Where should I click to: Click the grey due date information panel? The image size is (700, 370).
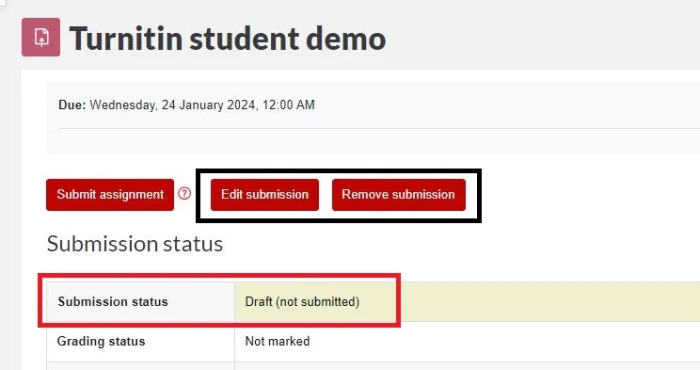point(373,119)
